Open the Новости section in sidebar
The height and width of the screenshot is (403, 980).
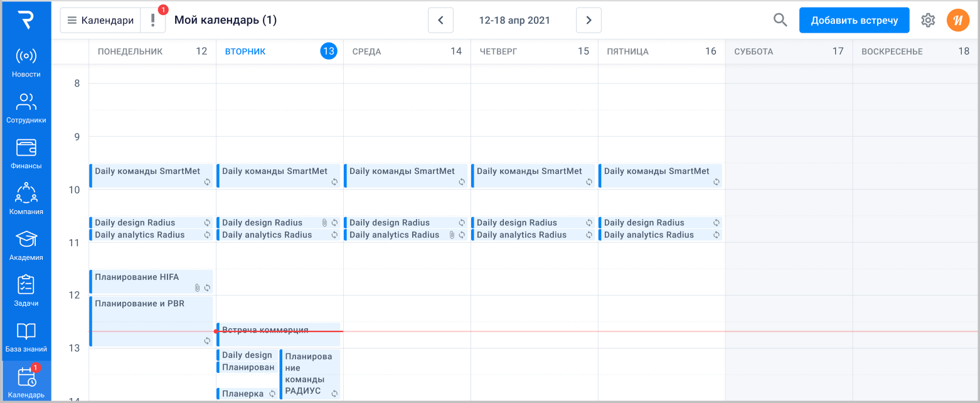coord(26,62)
